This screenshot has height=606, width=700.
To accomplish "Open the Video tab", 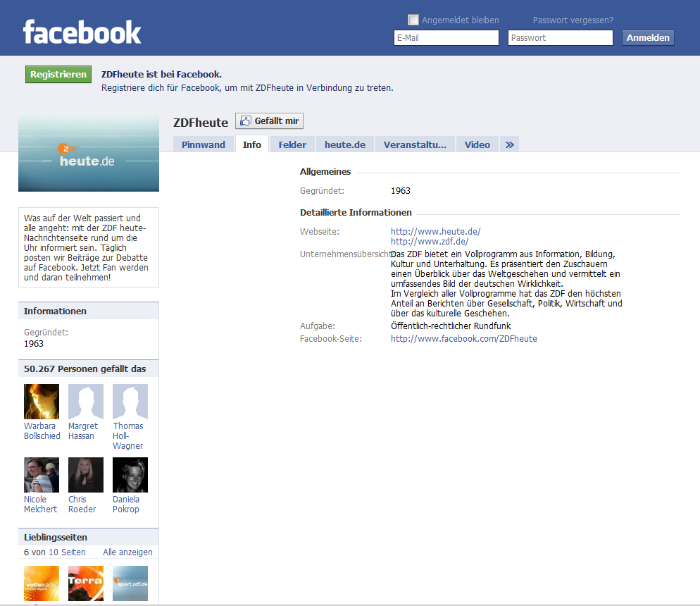I will pyautogui.click(x=477, y=144).
